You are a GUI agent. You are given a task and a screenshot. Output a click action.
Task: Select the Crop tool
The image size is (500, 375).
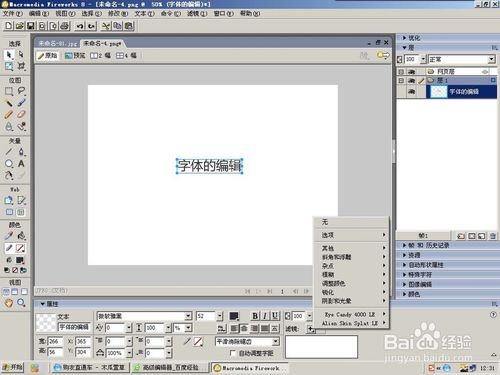pyautogui.click(x=21, y=66)
